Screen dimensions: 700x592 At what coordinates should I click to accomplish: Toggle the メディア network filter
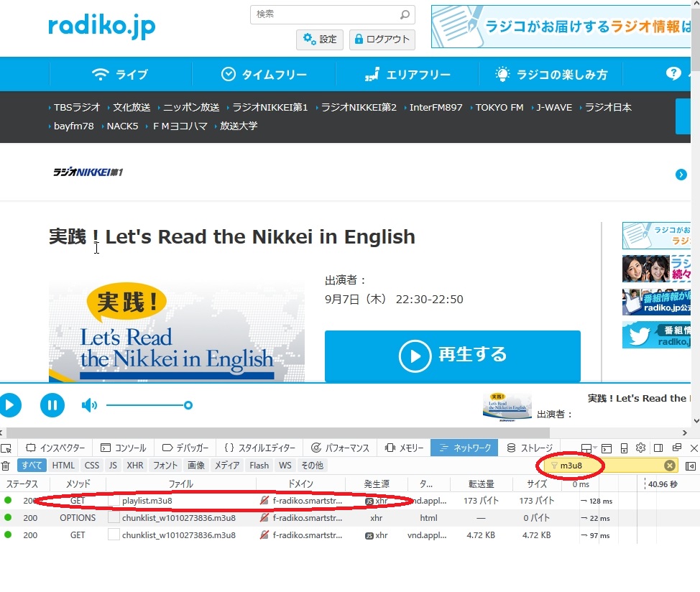pyautogui.click(x=227, y=466)
